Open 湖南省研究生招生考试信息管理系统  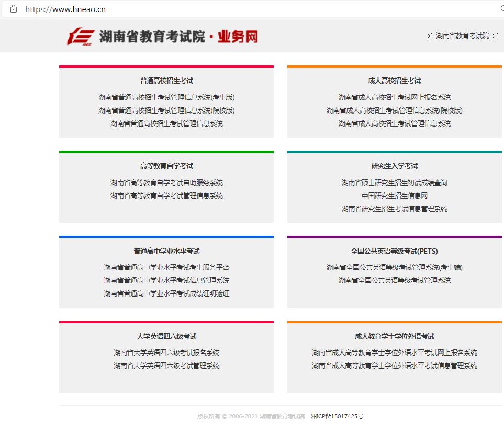click(x=395, y=209)
